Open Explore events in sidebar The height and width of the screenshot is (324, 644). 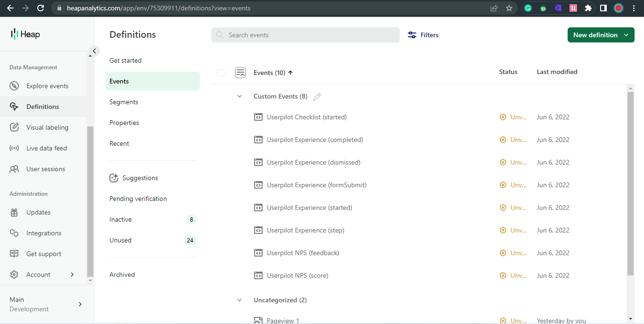[47, 86]
